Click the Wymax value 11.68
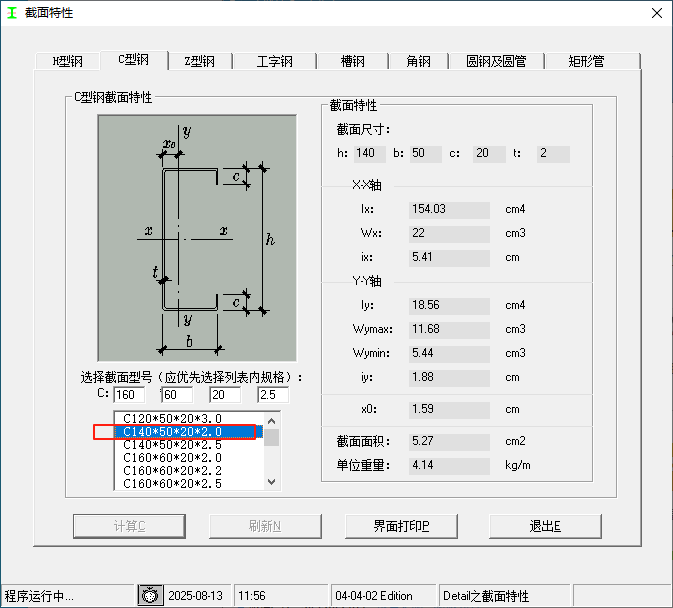The image size is (673, 608). click(449, 330)
